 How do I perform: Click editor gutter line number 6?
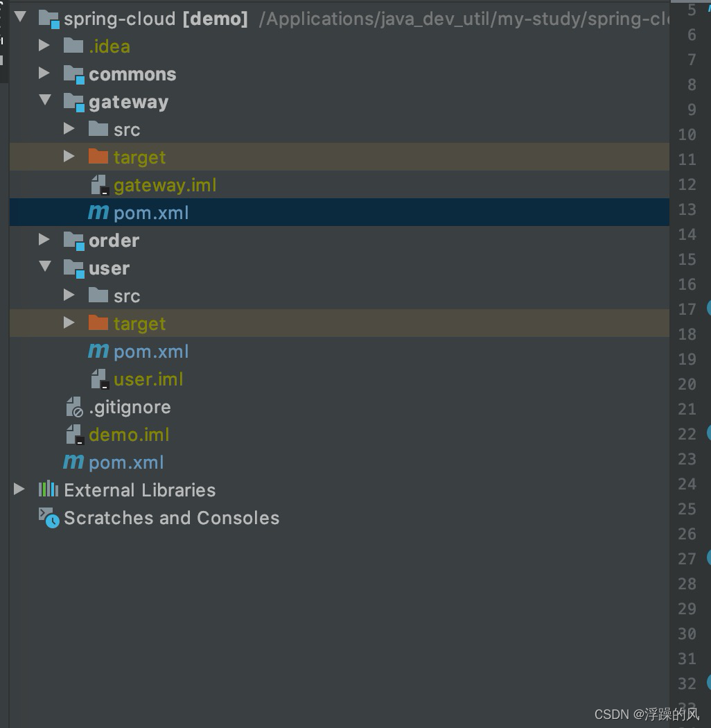(x=692, y=35)
